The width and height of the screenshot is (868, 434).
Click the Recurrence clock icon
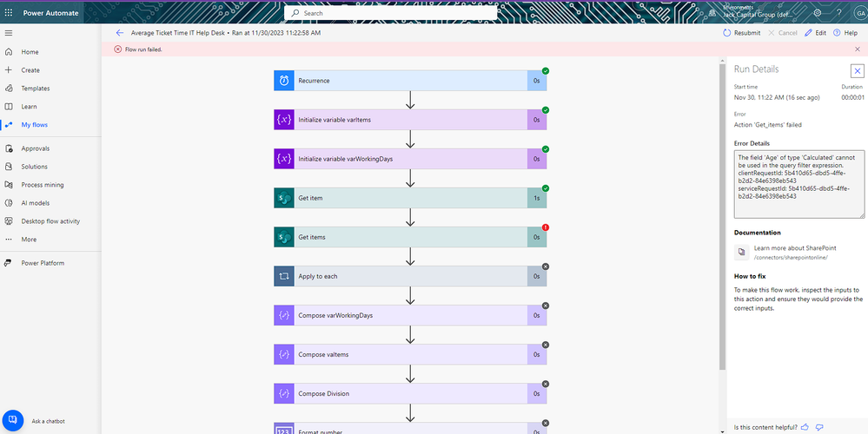click(x=284, y=81)
